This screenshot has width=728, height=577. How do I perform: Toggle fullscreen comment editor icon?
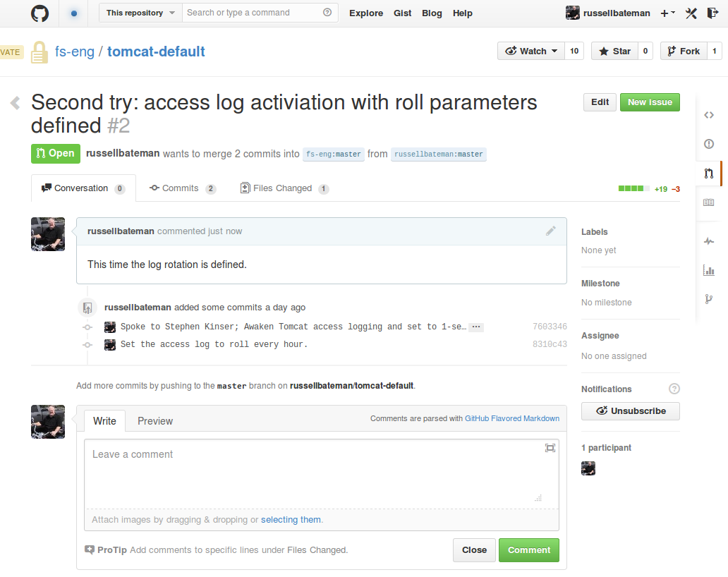click(550, 448)
